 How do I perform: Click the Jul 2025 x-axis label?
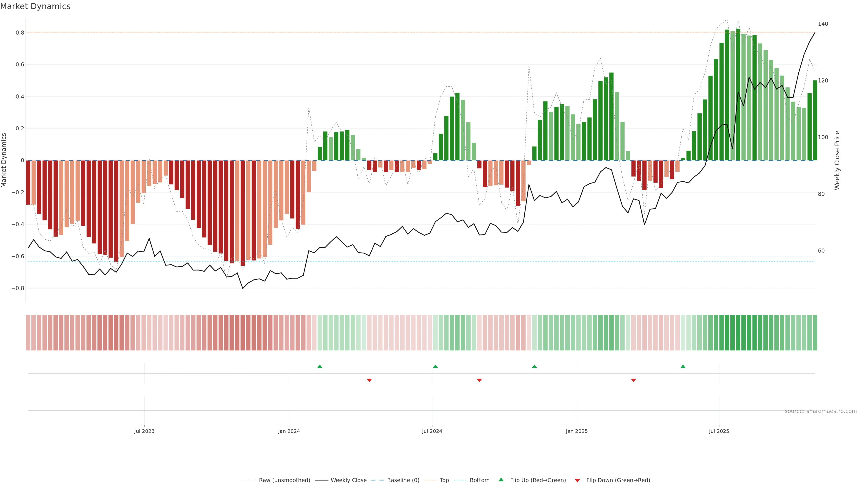pyautogui.click(x=719, y=431)
